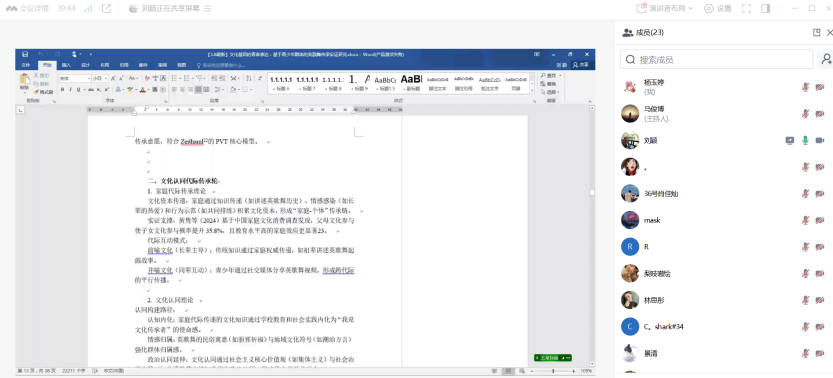Click 刘颖 screen-sharing indicator icon
The height and width of the screenshot is (378, 833).
coord(790,140)
